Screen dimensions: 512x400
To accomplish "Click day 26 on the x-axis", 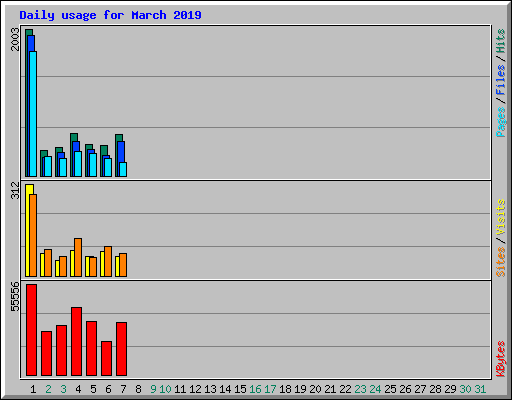I will [x=405, y=389].
